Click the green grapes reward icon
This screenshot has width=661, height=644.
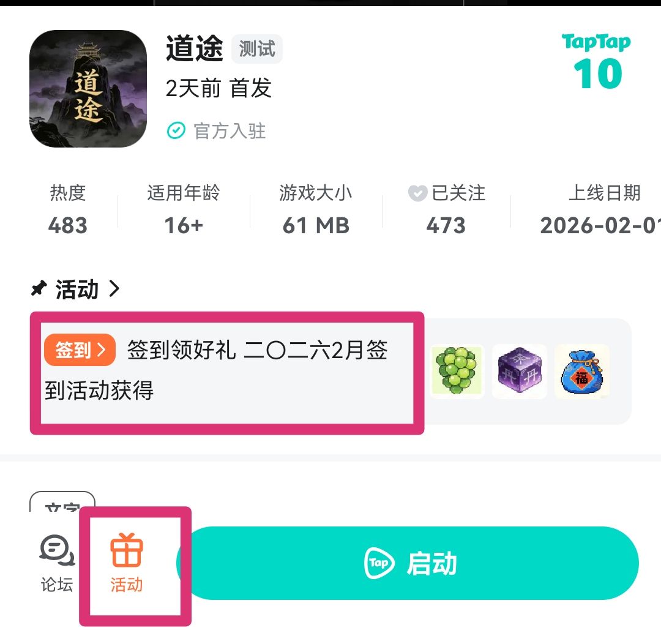click(457, 371)
